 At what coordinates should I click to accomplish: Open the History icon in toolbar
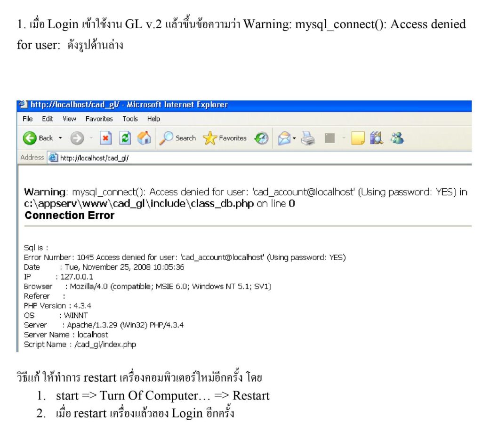261,138
